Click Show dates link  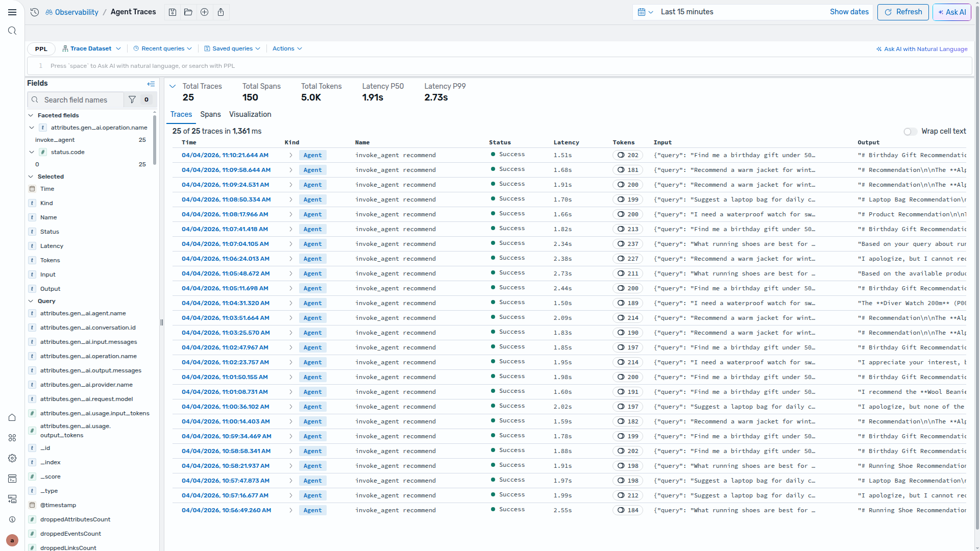pyautogui.click(x=849, y=12)
